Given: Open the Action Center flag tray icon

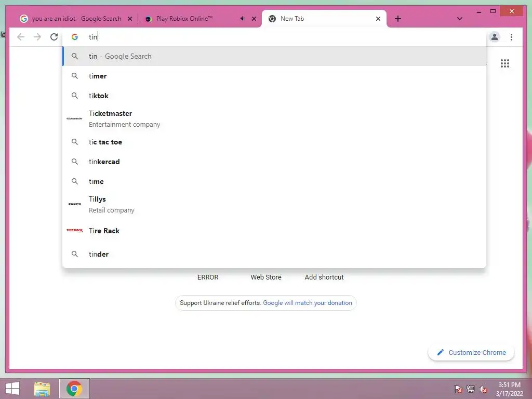Looking at the screenshot, I should point(458,389).
